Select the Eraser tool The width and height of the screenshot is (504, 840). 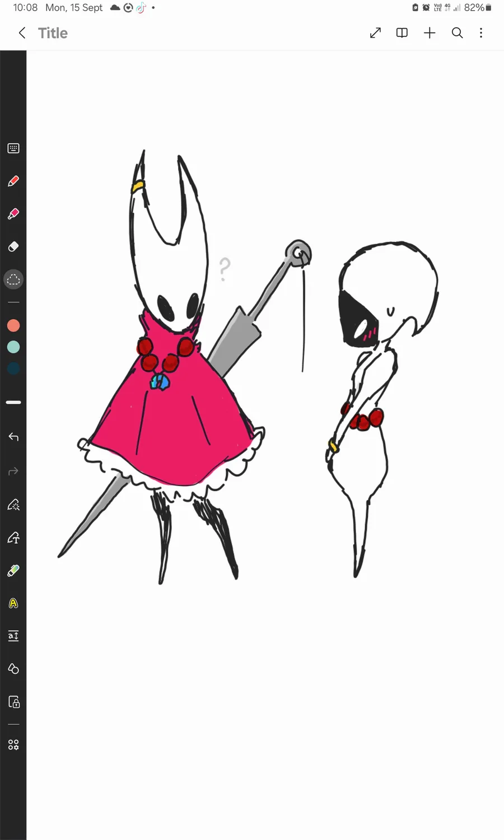coord(13,246)
